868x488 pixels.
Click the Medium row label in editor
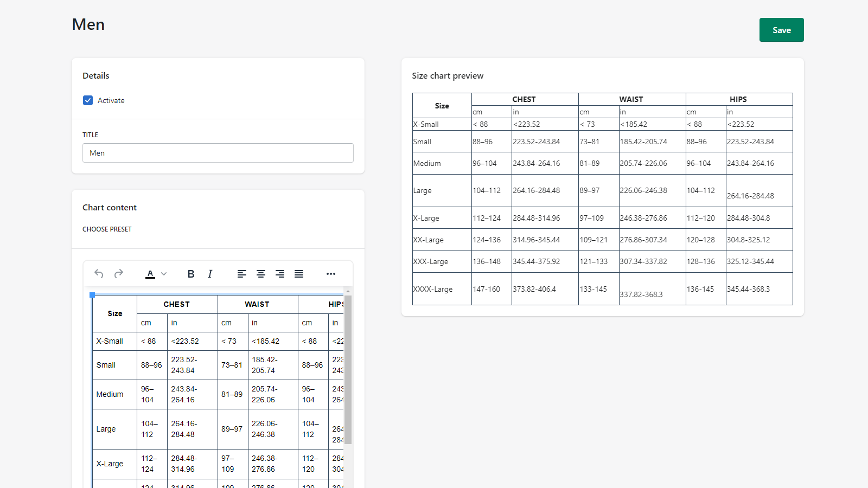pos(110,394)
